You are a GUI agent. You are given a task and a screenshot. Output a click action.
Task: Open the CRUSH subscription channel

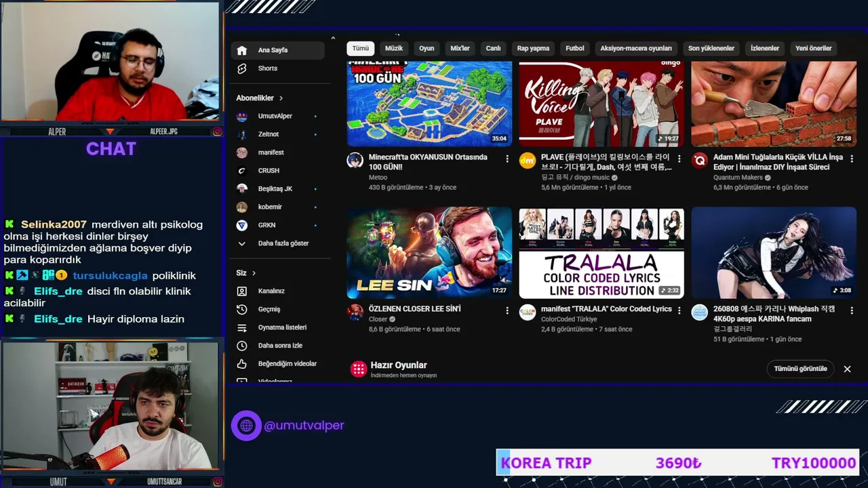click(x=278, y=171)
